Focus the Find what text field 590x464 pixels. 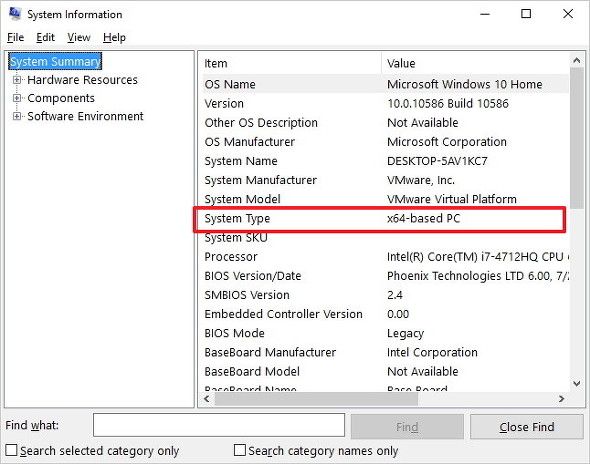(219, 425)
